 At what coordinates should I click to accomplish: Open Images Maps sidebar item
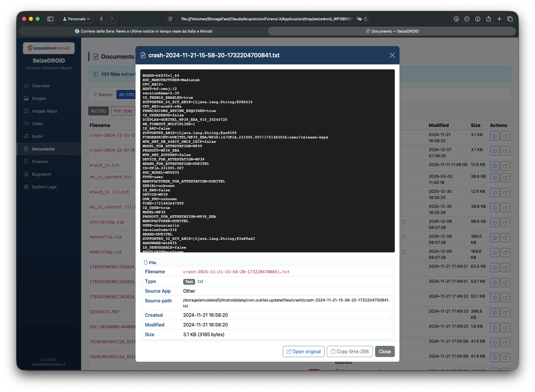click(x=44, y=111)
